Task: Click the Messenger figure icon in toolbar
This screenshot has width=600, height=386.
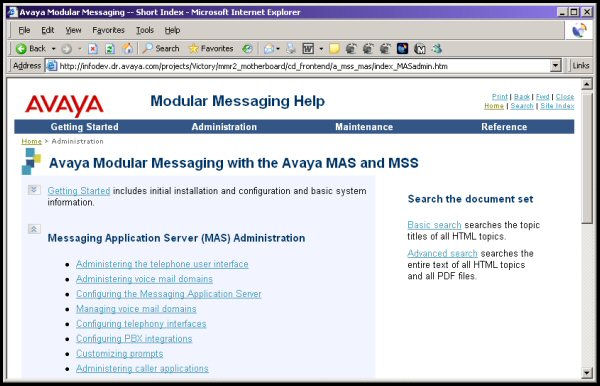Action: pyautogui.click(x=437, y=49)
